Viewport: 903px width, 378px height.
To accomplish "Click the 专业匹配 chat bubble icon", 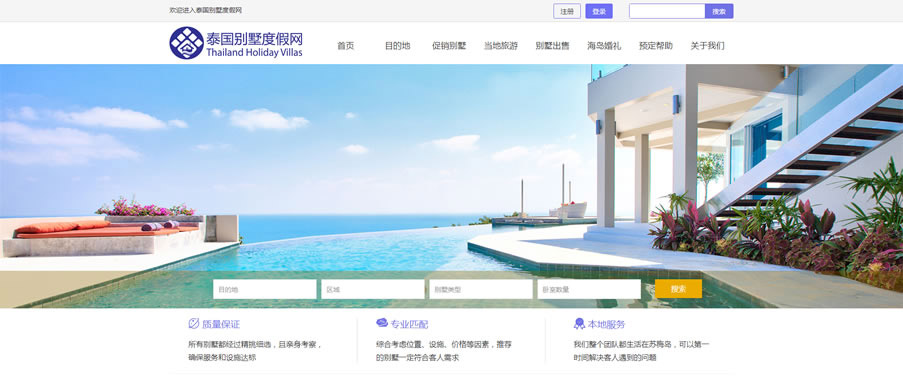I will [x=382, y=323].
